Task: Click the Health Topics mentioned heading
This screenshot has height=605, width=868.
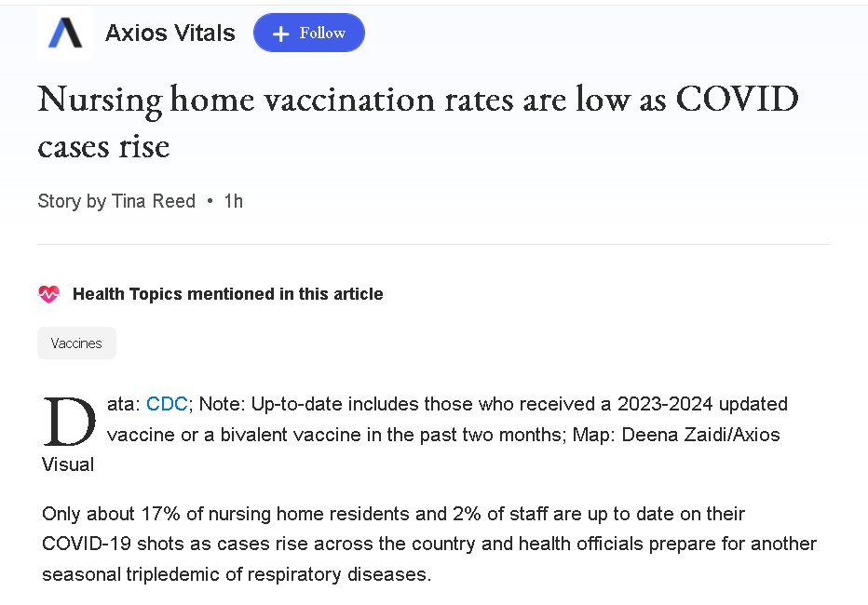Action: coord(227,294)
